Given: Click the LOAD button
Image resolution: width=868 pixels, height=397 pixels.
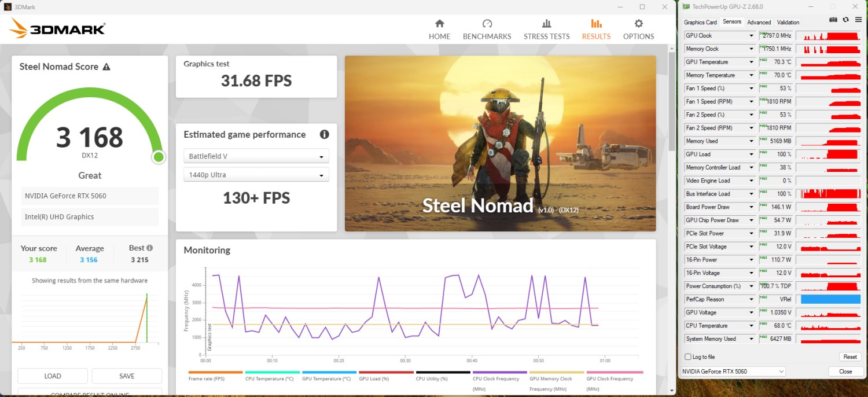Looking at the screenshot, I should (x=53, y=376).
